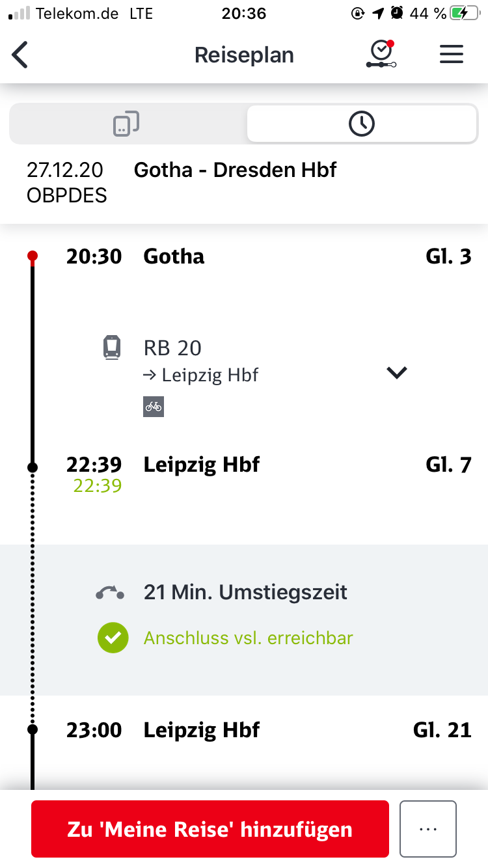Expand RB 20 intermediate stops chevron

click(396, 372)
